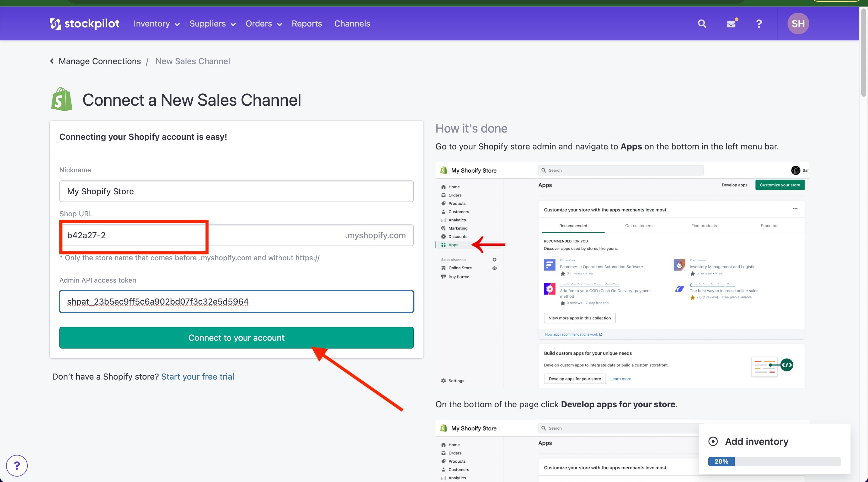Click the Add inventory widget title
The image size is (868, 482).
(x=756, y=441)
